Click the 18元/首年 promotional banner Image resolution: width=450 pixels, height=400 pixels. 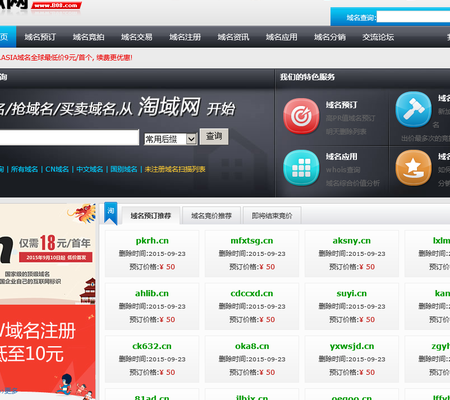[x=48, y=253]
